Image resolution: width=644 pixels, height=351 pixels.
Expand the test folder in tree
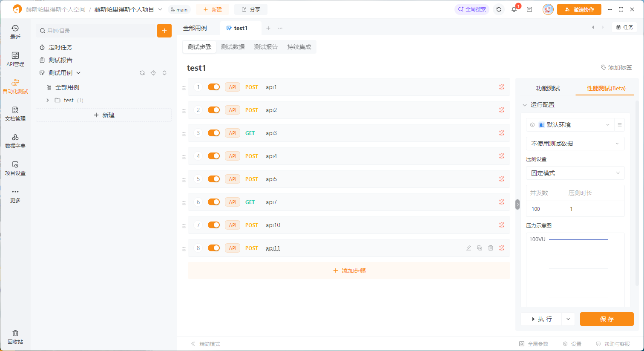(x=48, y=100)
